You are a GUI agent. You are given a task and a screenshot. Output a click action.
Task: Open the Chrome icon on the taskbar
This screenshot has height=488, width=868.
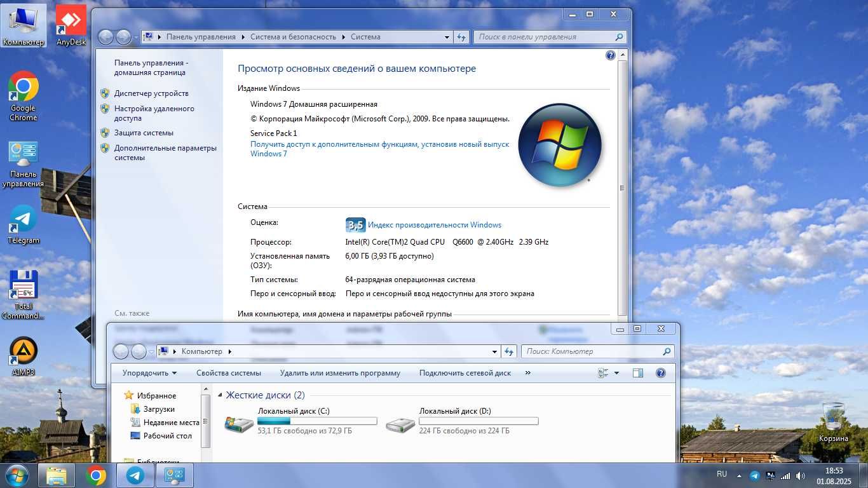(x=96, y=475)
